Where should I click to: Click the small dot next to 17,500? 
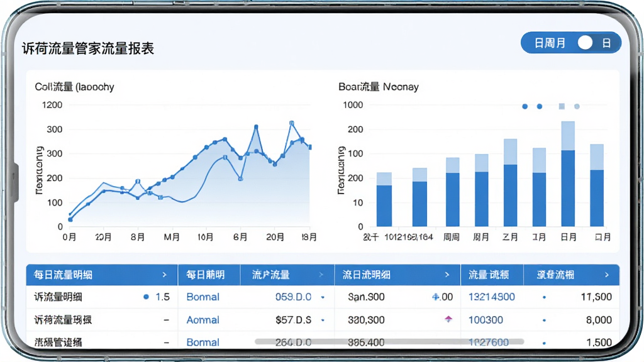[544, 297]
